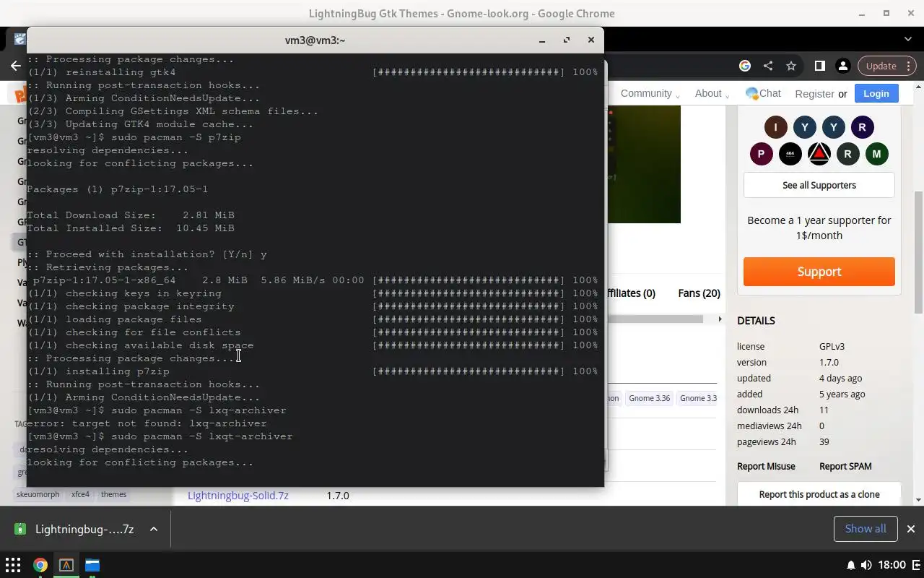
Task: Open notifications bell in system tray
Action: tap(850, 565)
